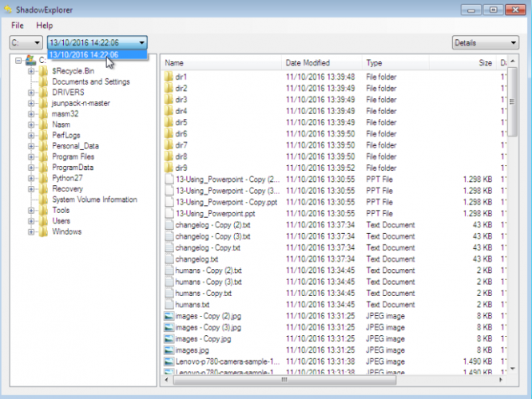Click the horizontal scrollbar left arrow
This screenshot has height=399, width=532.
(x=166, y=380)
